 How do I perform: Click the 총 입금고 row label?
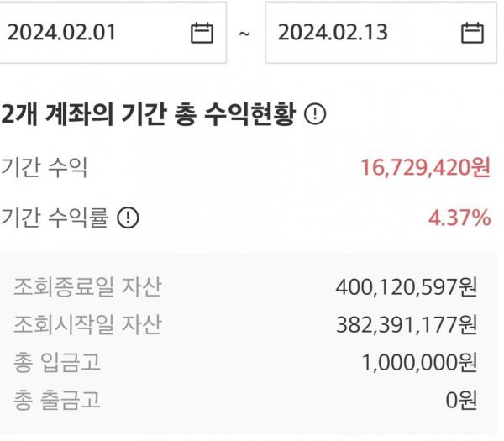tap(57, 362)
